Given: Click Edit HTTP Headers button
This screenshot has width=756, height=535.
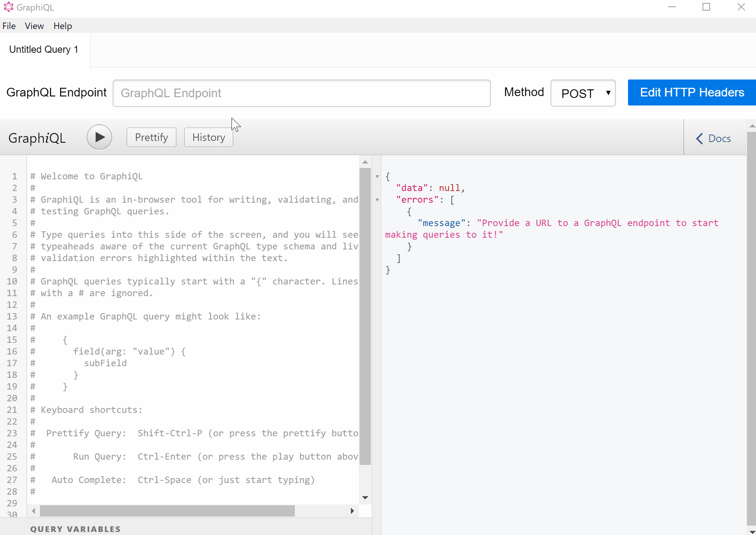Looking at the screenshot, I should [x=692, y=93].
